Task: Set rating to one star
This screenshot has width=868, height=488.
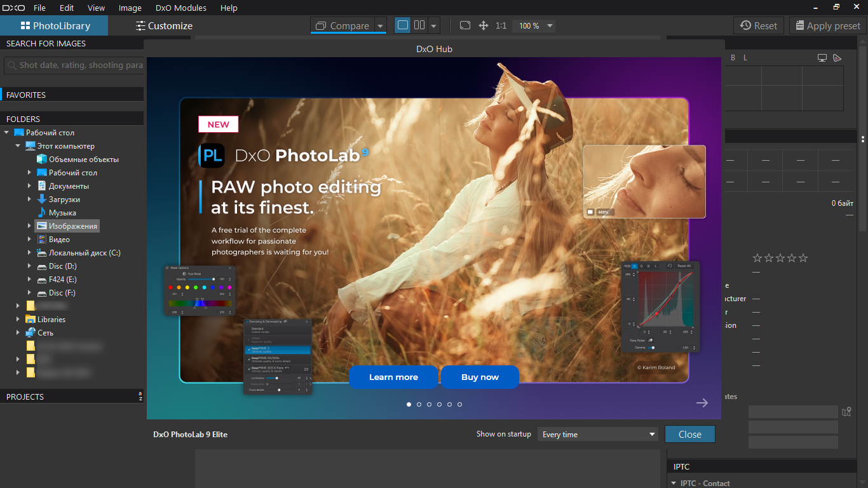Action: pos(757,258)
